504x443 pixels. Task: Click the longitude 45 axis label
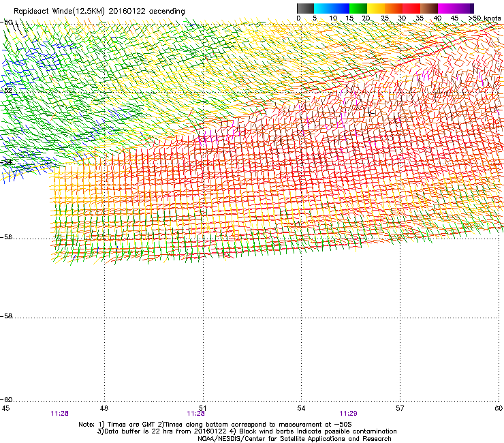pos(5,408)
